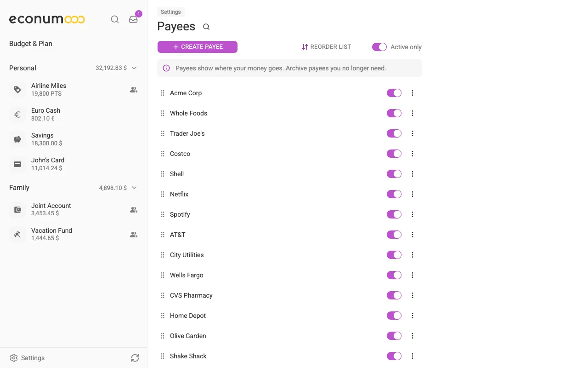
Task: Click the Joint Account wallet icon
Action: click(17, 210)
